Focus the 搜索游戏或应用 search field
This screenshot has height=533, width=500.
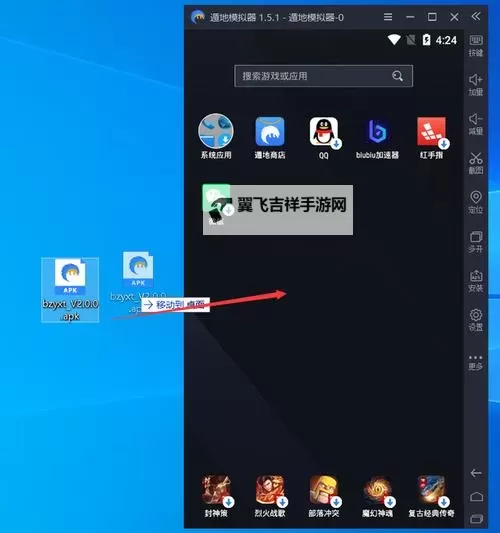pyautogui.click(x=324, y=76)
